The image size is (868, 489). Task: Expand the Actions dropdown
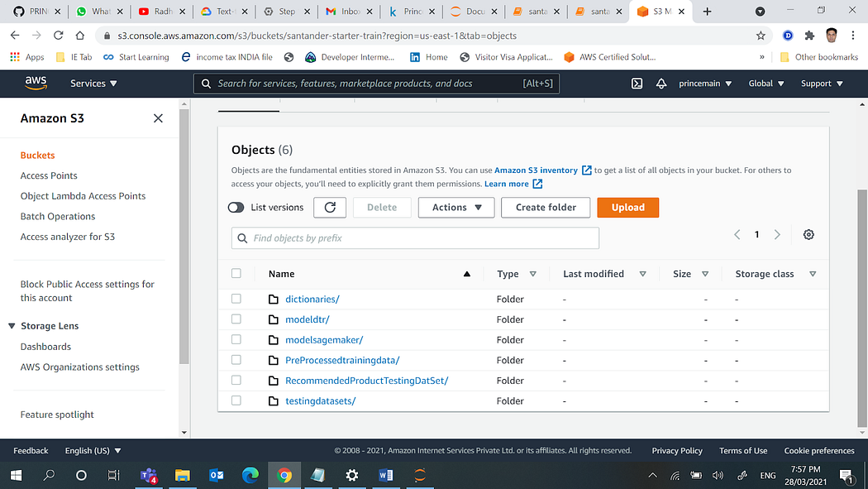pos(456,207)
